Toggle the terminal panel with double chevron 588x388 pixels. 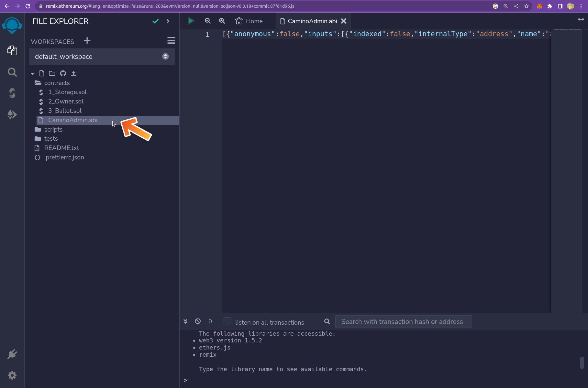[x=185, y=321]
